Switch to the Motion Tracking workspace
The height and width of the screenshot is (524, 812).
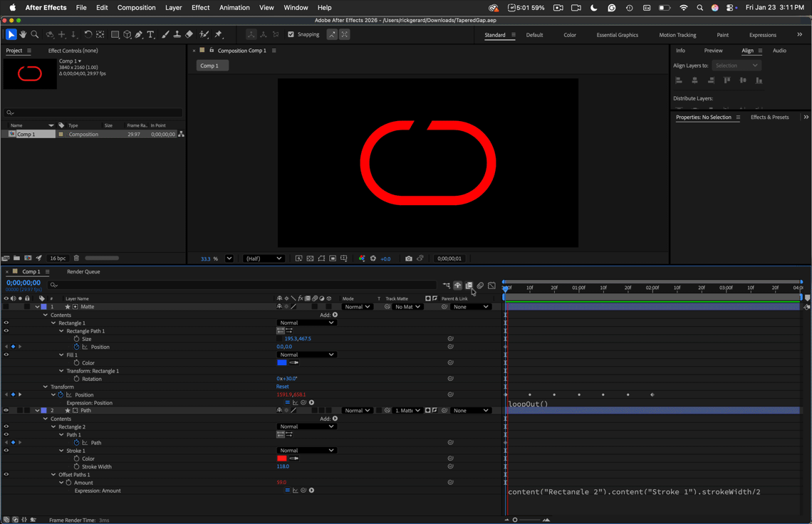point(677,35)
